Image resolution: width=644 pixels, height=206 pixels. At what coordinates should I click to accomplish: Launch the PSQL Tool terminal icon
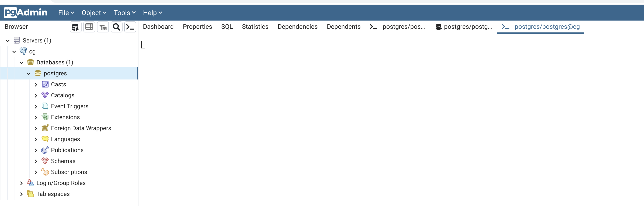click(130, 27)
